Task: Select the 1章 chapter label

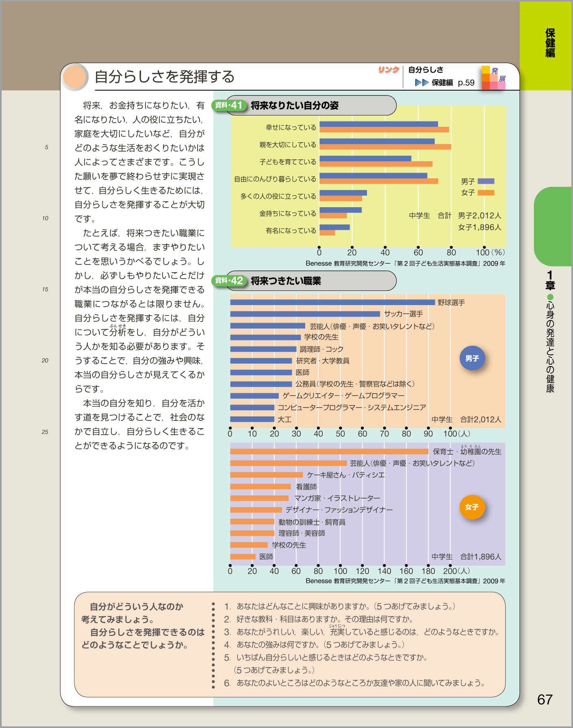Action: tap(550, 280)
